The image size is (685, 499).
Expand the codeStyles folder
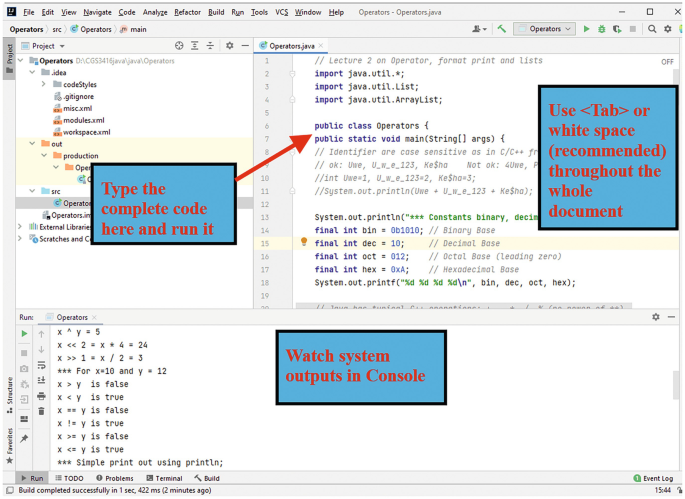tap(44, 84)
